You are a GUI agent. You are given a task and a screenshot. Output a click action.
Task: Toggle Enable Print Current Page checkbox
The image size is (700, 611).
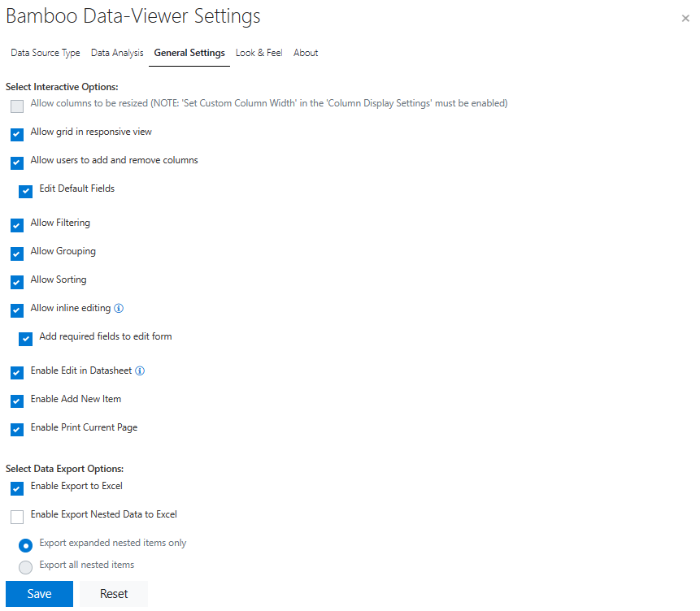[17, 430]
